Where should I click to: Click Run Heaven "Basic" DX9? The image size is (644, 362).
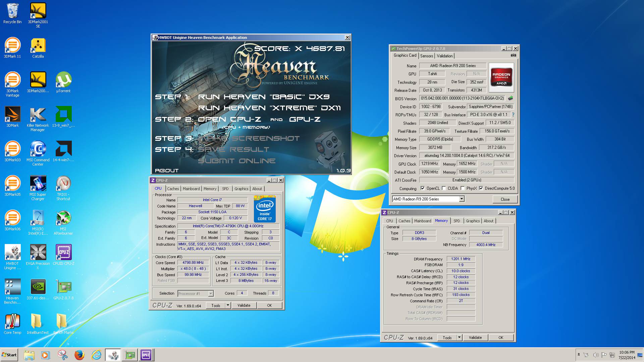(264, 97)
